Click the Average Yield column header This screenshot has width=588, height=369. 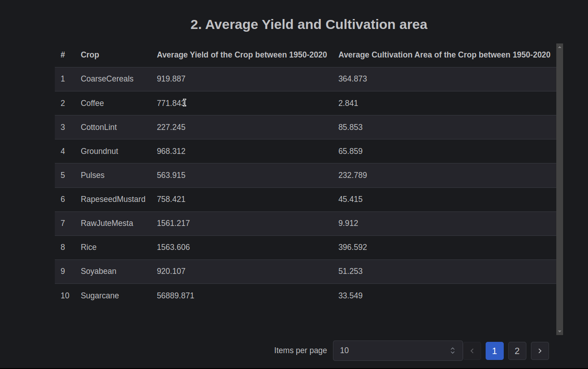242,55
